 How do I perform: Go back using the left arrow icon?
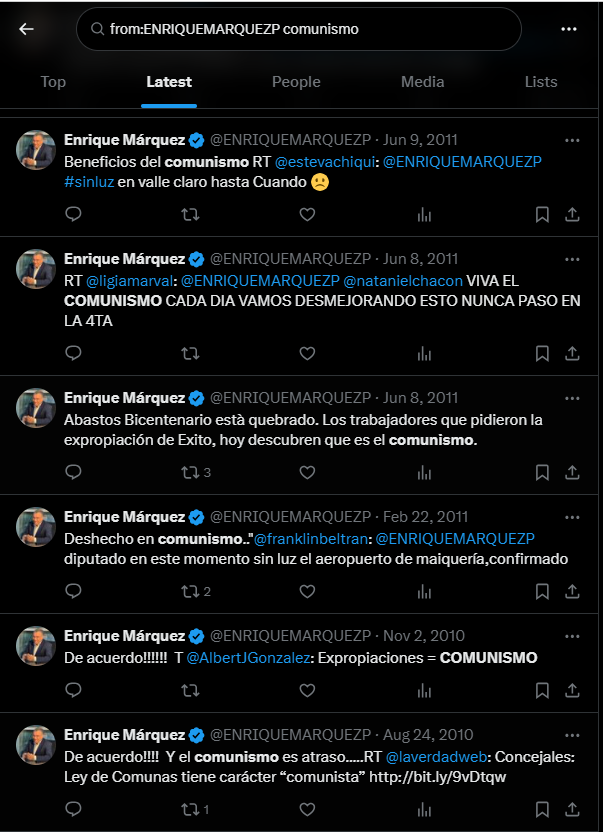click(26, 29)
